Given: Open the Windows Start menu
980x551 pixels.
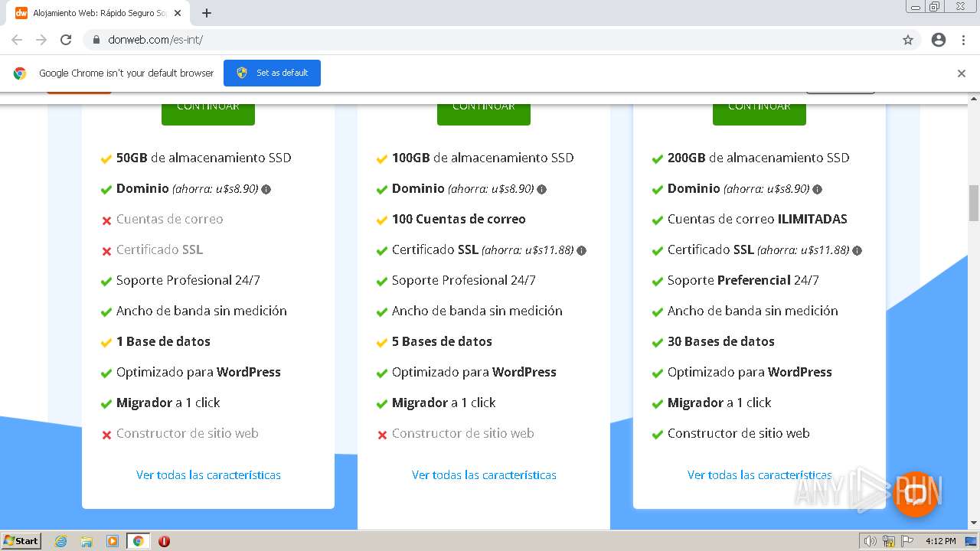Looking at the screenshot, I should 21,540.
